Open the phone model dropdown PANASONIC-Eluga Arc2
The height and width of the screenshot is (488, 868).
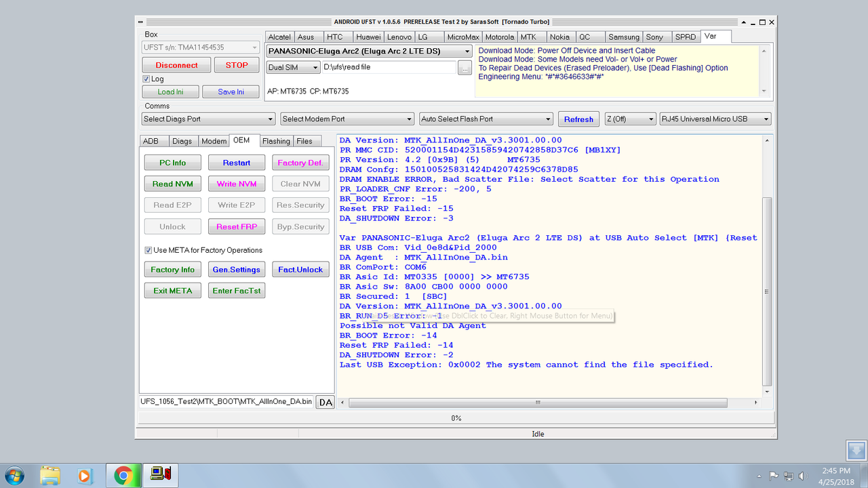370,52
